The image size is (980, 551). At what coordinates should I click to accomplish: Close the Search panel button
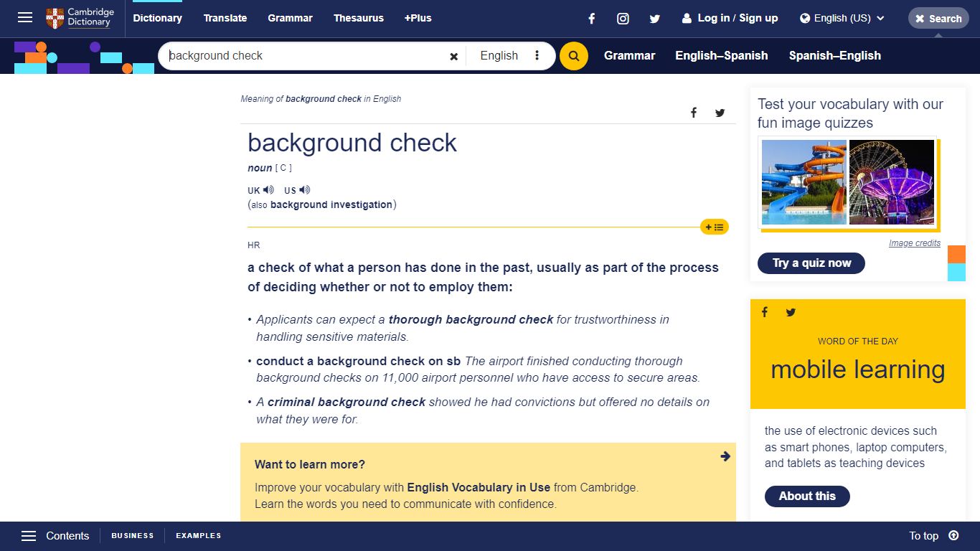pos(938,19)
